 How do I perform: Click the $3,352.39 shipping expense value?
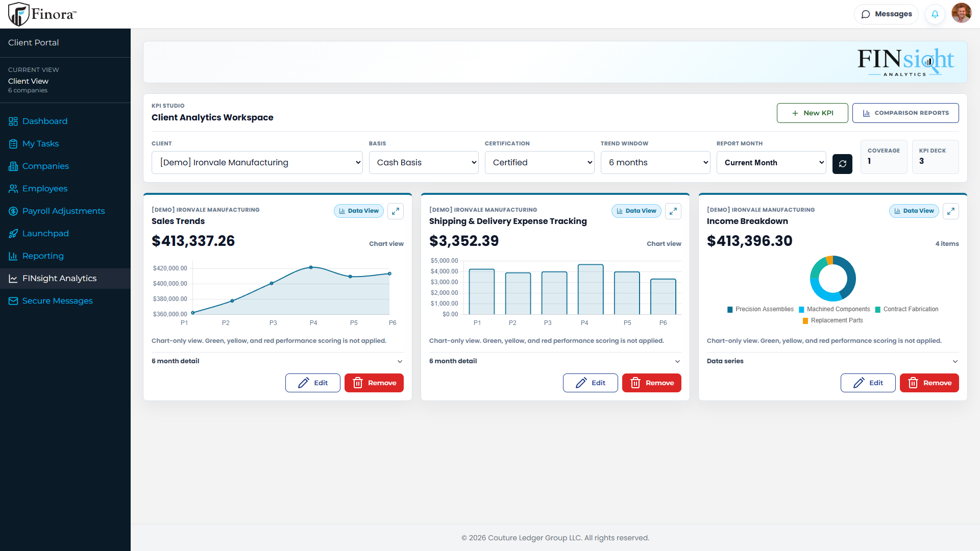point(464,241)
